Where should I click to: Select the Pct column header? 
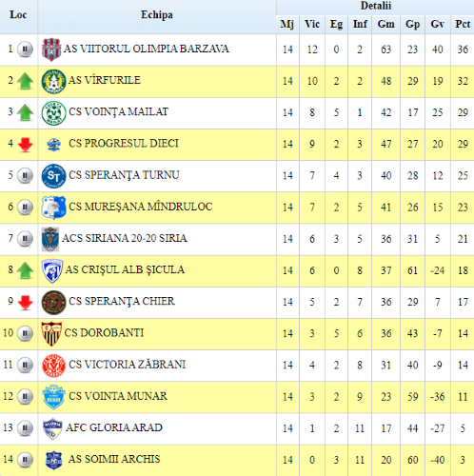coord(463,24)
